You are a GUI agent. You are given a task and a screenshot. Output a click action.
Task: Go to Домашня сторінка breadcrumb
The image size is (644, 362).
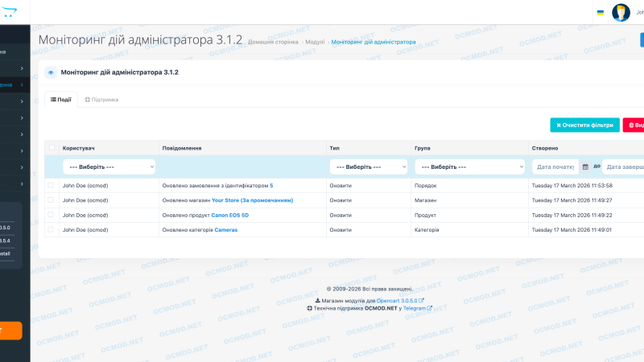click(x=273, y=42)
